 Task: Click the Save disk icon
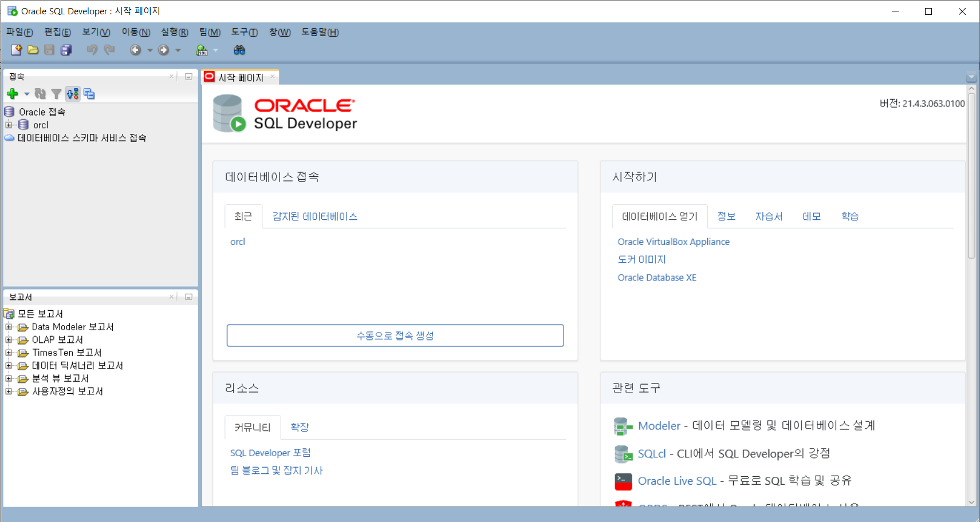coord(49,50)
